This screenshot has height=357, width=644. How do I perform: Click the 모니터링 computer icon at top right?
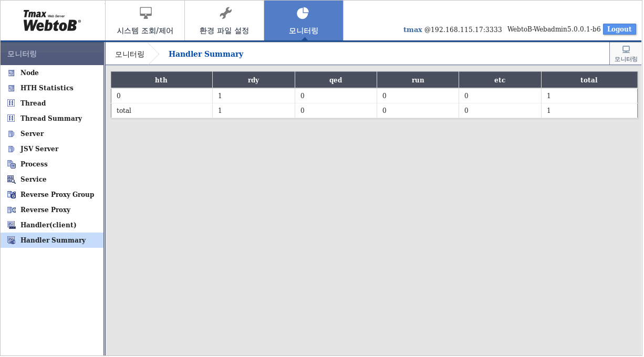(x=626, y=49)
